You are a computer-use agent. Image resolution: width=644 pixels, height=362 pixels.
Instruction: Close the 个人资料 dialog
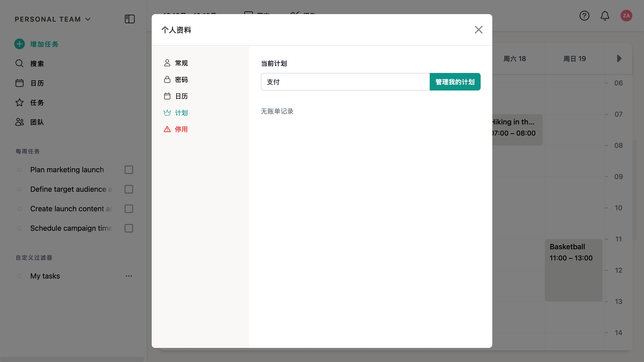(479, 30)
